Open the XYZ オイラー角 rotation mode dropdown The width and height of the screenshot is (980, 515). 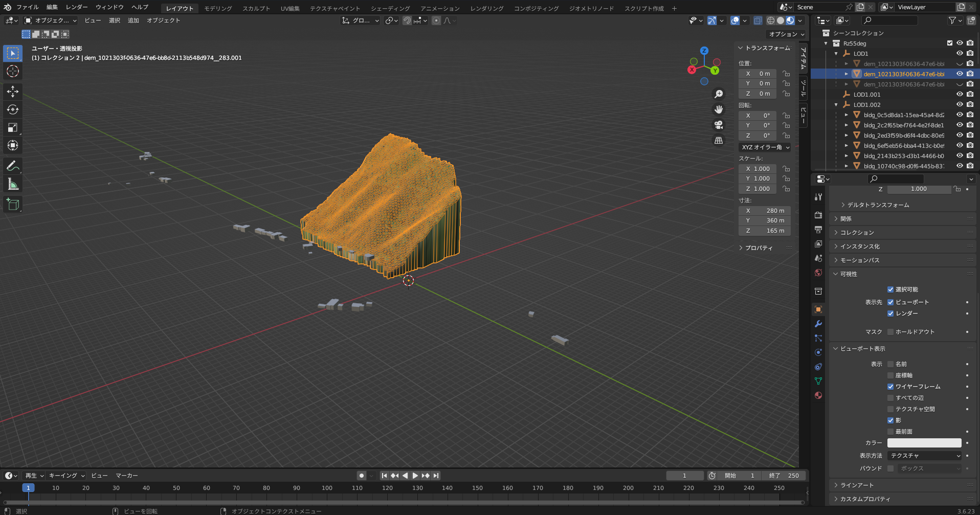pyautogui.click(x=765, y=147)
